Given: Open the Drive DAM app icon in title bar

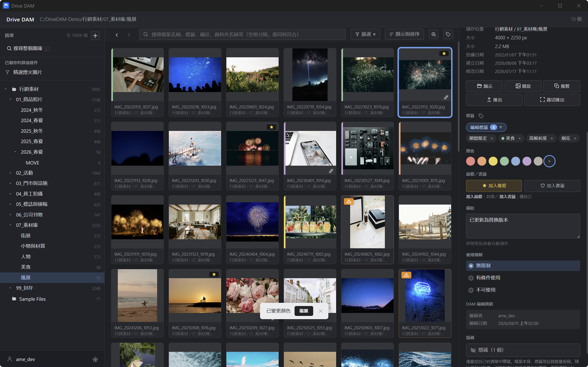Looking at the screenshot, I should 6,6.
